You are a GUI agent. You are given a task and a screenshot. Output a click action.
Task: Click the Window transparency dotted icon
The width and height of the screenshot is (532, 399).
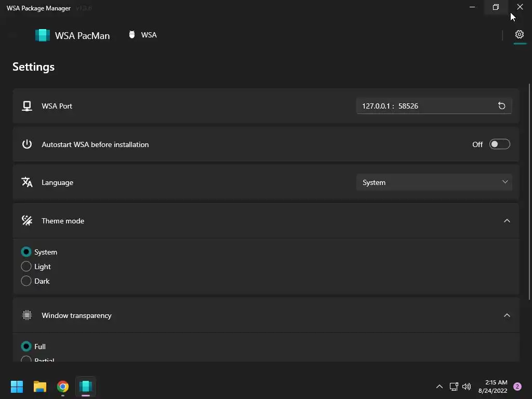pyautogui.click(x=27, y=315)
